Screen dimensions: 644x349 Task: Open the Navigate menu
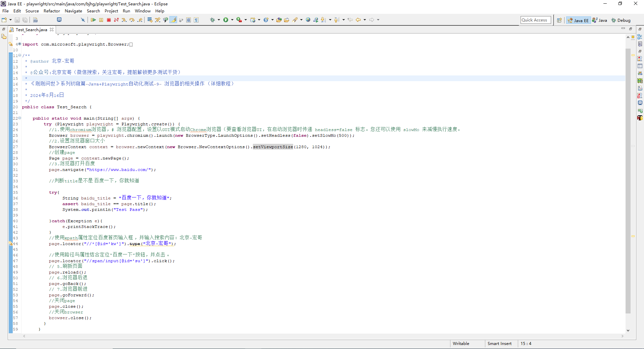[73, 11]
